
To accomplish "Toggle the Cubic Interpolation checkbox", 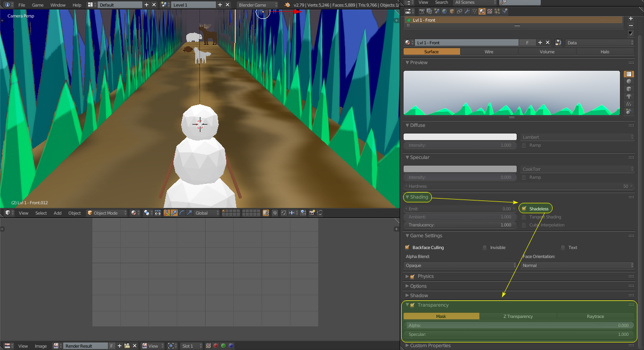I will pyautogui.click(x=524, y=225).
